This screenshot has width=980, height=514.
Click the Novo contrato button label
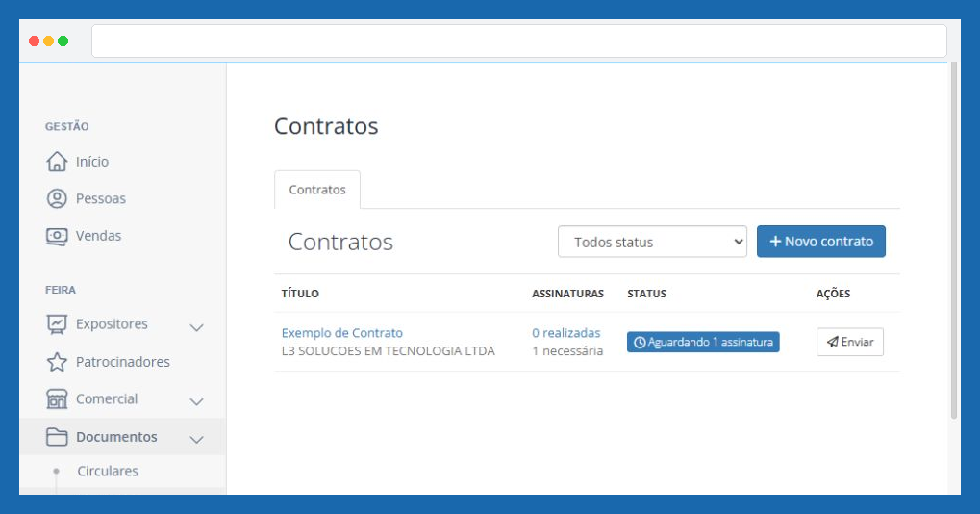(829, 242)
